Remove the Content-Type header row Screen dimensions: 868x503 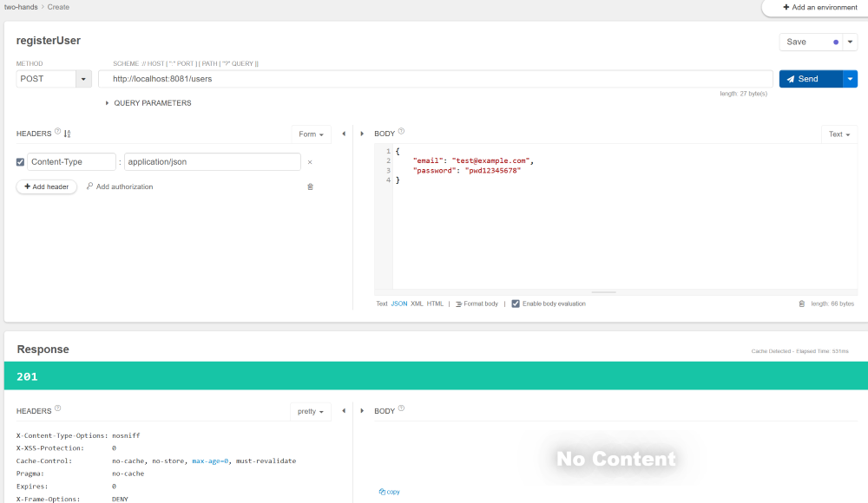tap(310, 162)
